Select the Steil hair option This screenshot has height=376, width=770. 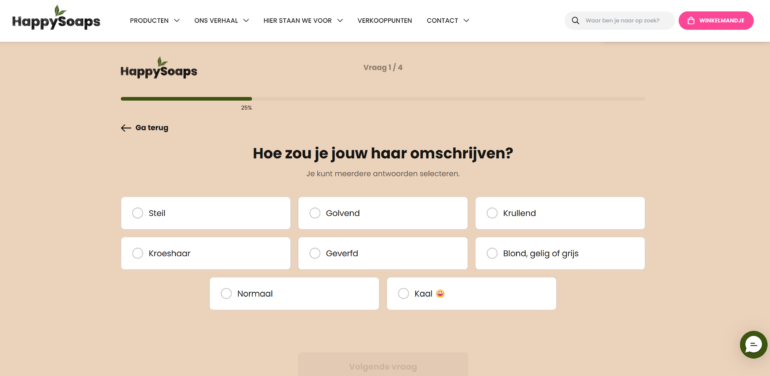[x=206, y=213]
